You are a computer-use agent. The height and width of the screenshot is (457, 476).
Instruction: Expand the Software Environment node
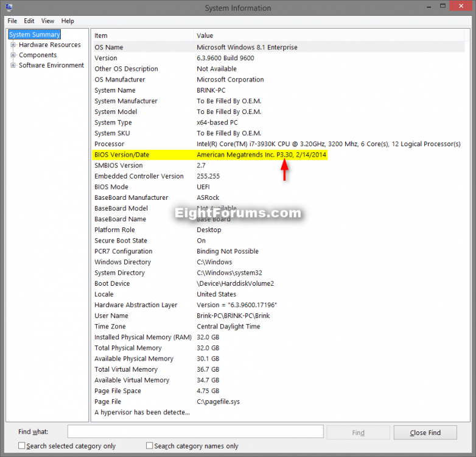(13, 65)
